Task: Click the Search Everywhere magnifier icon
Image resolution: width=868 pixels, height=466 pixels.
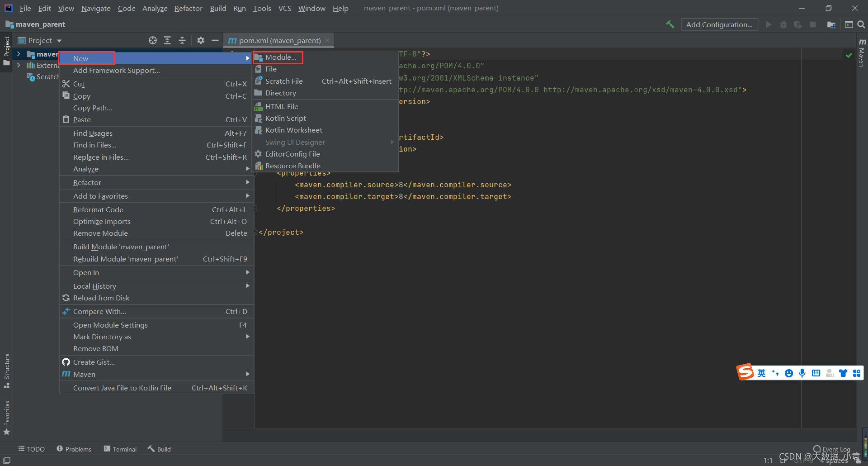Action: pyautogui.click(x=861, y=24)
